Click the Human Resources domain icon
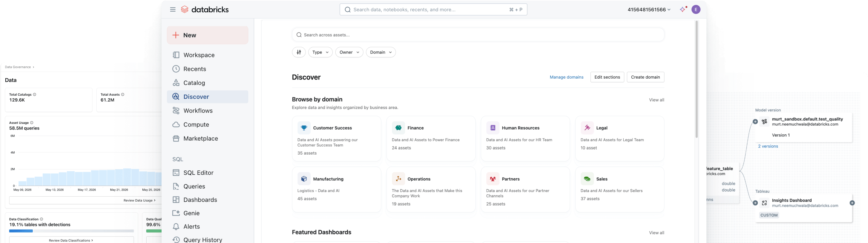This screenshot has height=243, width=868. click(x=493, y=128)
